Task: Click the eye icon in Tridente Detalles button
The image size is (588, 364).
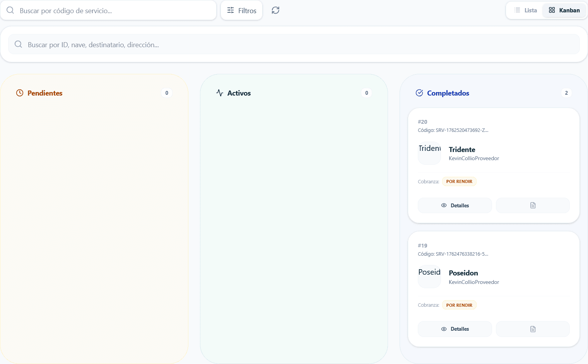Action: [x=444, y=205]
